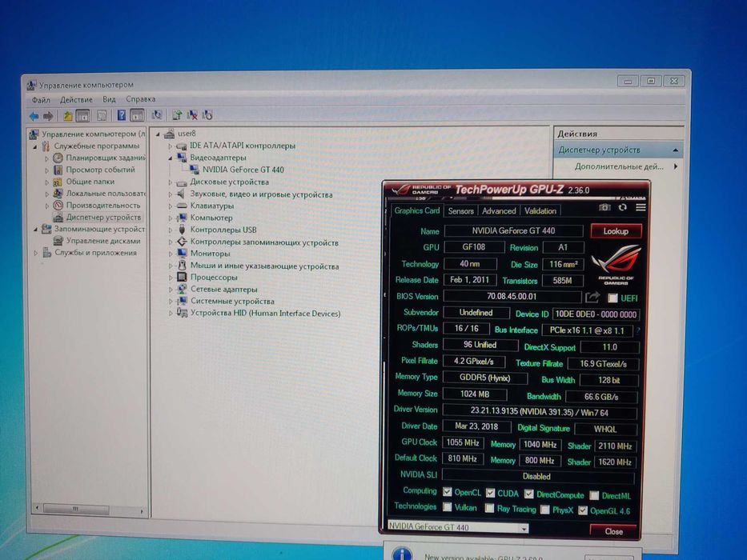Toggle the CUDA checkbox
Viewport: 747px width, 560px height.
tap(490, 494)
